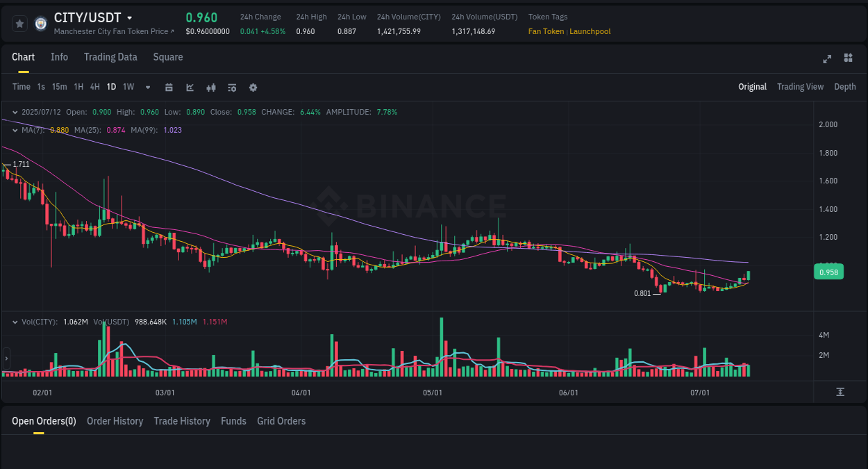Open the Launchpool token tag link
The image size is (868, 469).
pos(590,31)
